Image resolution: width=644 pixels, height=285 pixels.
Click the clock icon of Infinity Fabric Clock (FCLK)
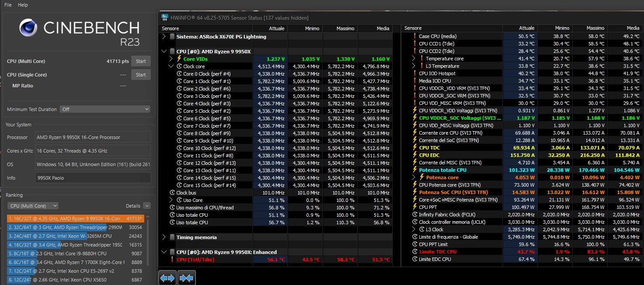[x=415, y=215]
